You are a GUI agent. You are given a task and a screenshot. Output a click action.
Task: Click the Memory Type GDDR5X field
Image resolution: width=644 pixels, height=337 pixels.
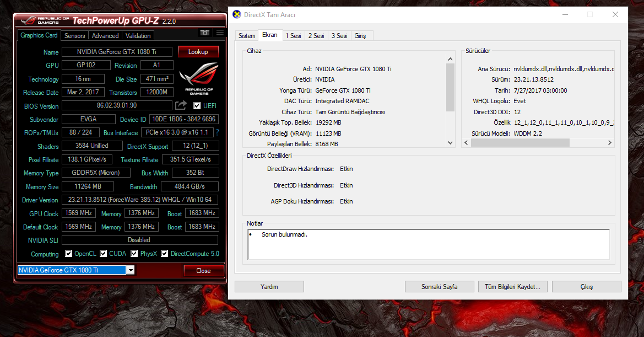click(96, 173)
